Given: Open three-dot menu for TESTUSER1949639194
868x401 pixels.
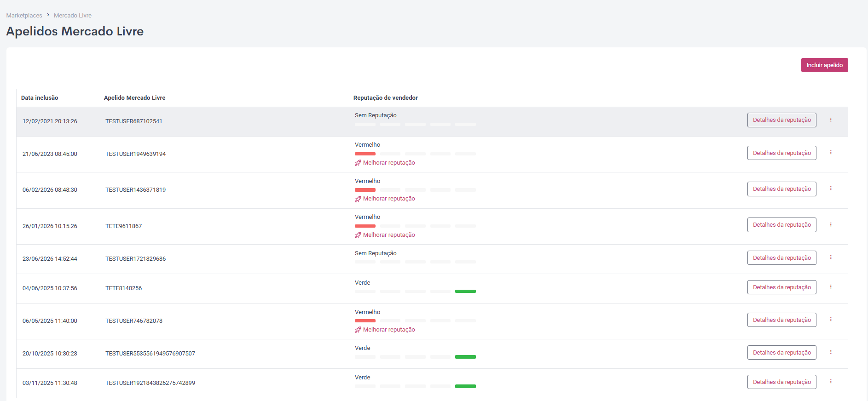Looking at the screenshot, I should (x=831, y=153).
